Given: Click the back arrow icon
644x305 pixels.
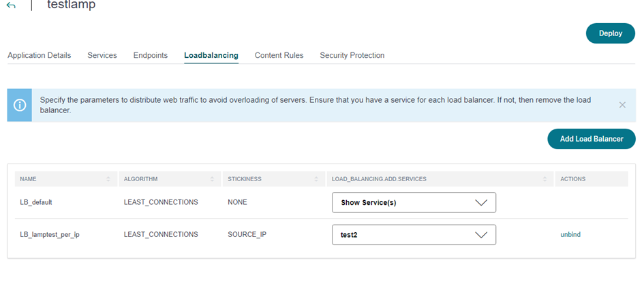Looking at the screenshot, I should coord(11,5).
